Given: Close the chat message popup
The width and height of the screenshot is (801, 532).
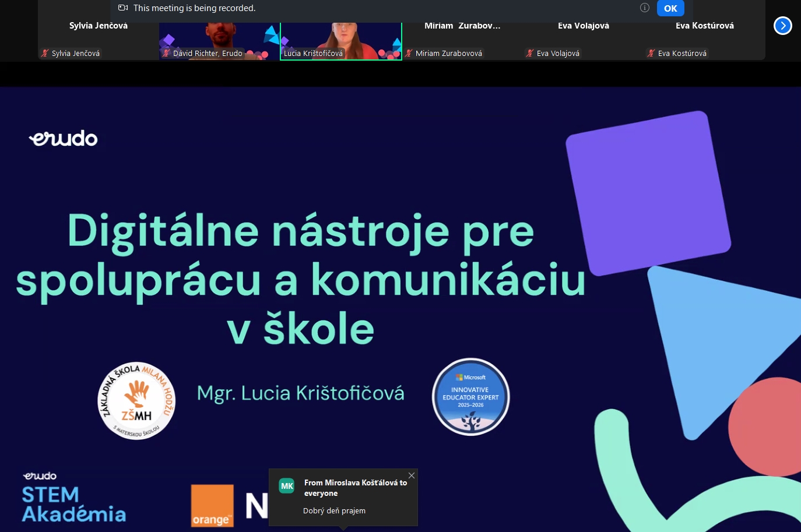Looking at the screenshot, I should click(x=412, y=475).
